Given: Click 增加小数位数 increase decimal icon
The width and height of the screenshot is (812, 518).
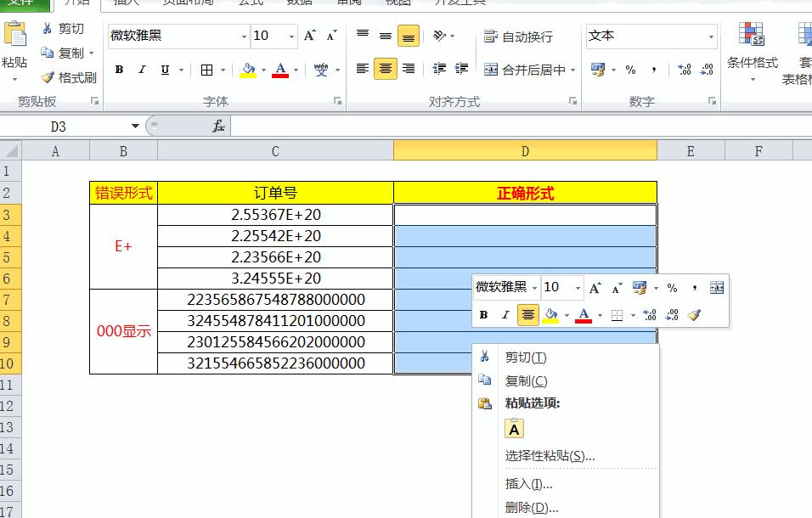Looking at the screenshot, I should click(685, 70).
